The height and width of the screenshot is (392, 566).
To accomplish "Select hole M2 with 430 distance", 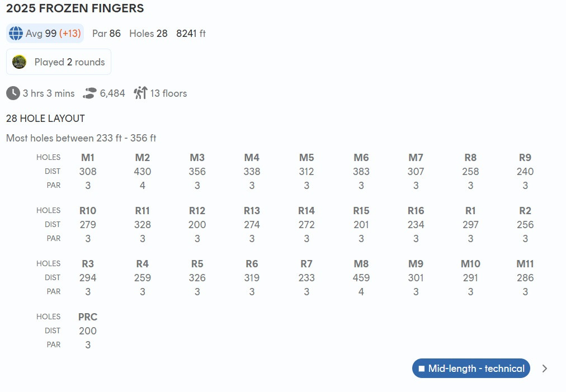I will click(x=143, y=158).
